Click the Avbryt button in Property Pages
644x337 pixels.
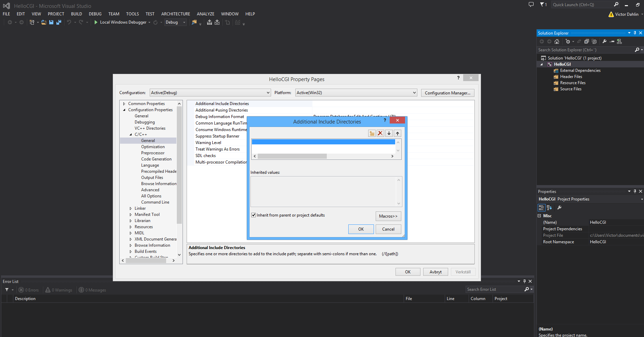(435, 272)
